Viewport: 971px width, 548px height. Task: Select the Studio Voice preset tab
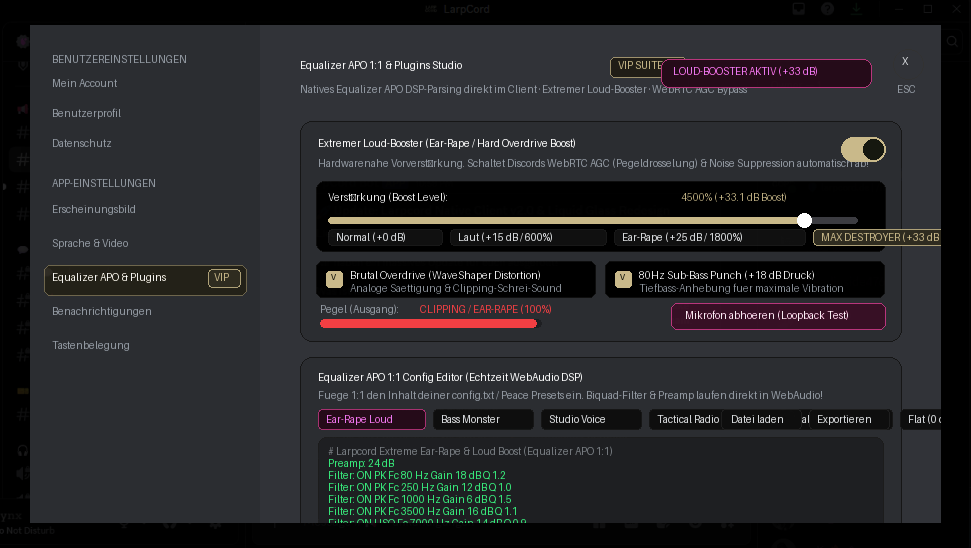[x=591, y=419]
